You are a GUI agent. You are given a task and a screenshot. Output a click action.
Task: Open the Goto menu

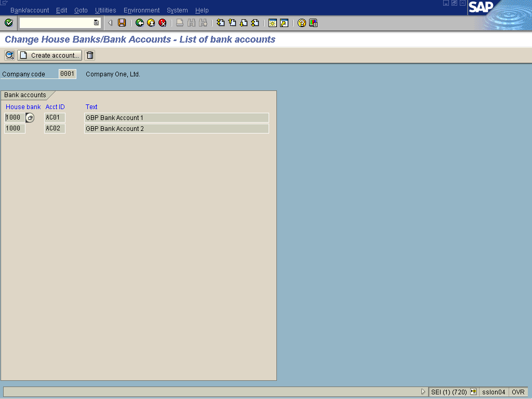[x=81, y=10]
